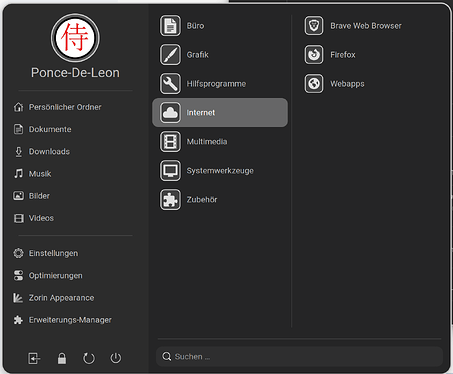
Task: Select the highlighted Internet label
Action: [x=201, y=113]
